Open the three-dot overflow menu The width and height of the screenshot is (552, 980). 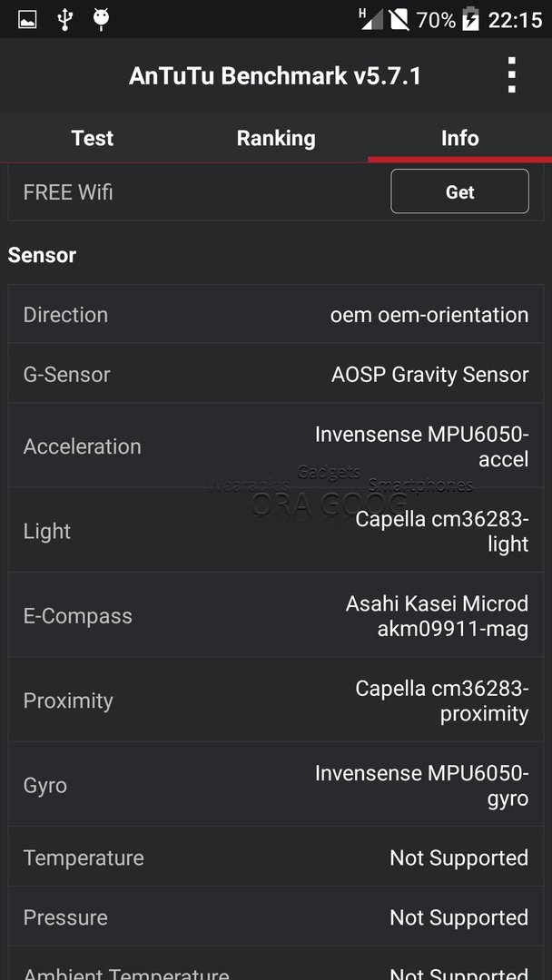(511, 75)
